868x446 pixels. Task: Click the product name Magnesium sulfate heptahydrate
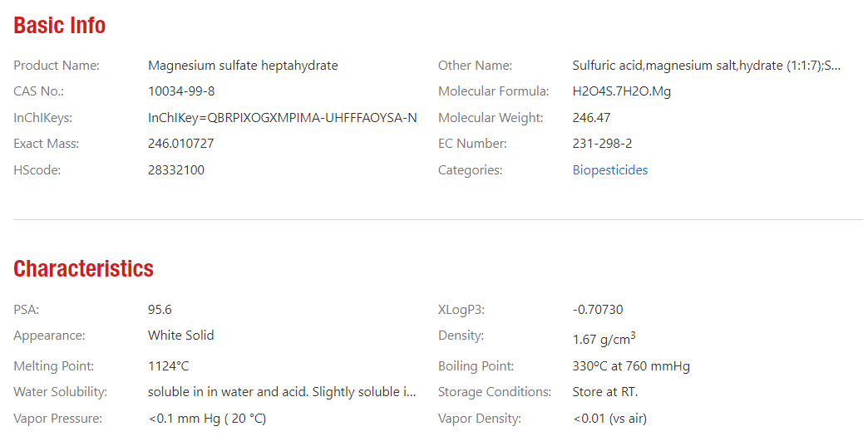[243, 66]
